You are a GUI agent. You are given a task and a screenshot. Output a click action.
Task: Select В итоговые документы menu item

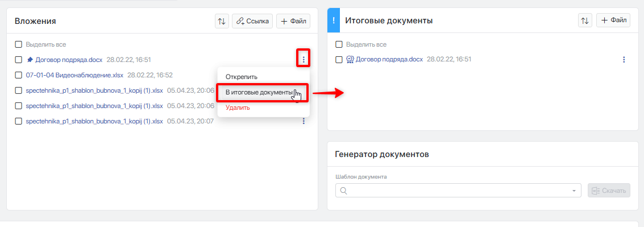(x=259, y=93)
